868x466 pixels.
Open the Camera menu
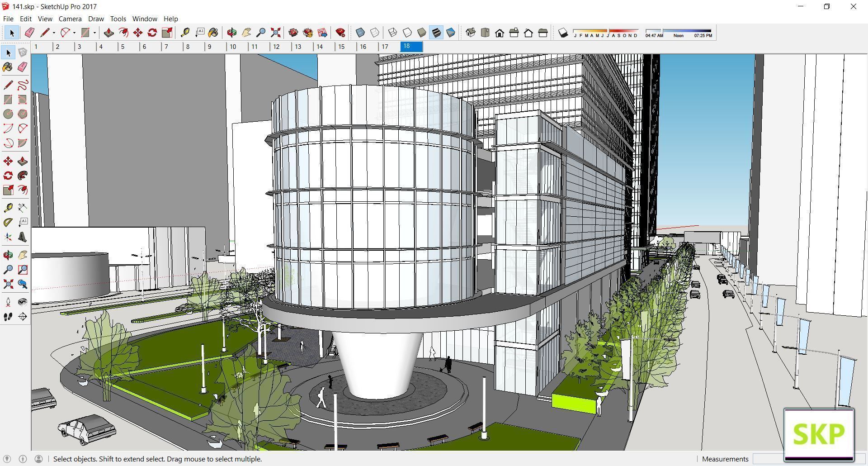tap(70, 19)
